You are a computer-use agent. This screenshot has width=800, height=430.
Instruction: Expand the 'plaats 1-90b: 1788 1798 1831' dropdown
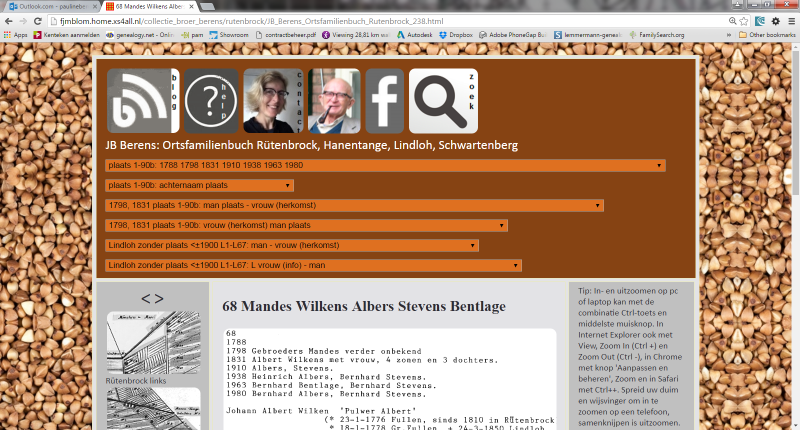point(385,165)
